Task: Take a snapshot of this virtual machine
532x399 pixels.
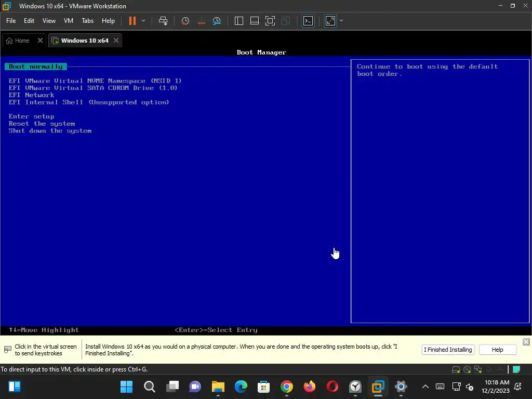Action: (x=185, y=21)
